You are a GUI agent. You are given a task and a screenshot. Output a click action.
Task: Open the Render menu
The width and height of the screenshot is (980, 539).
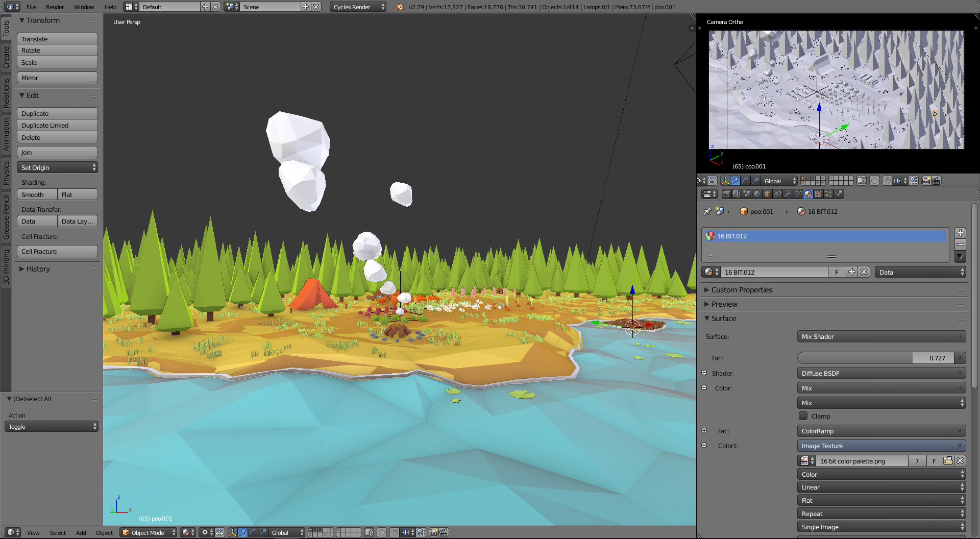coord(55,7)
